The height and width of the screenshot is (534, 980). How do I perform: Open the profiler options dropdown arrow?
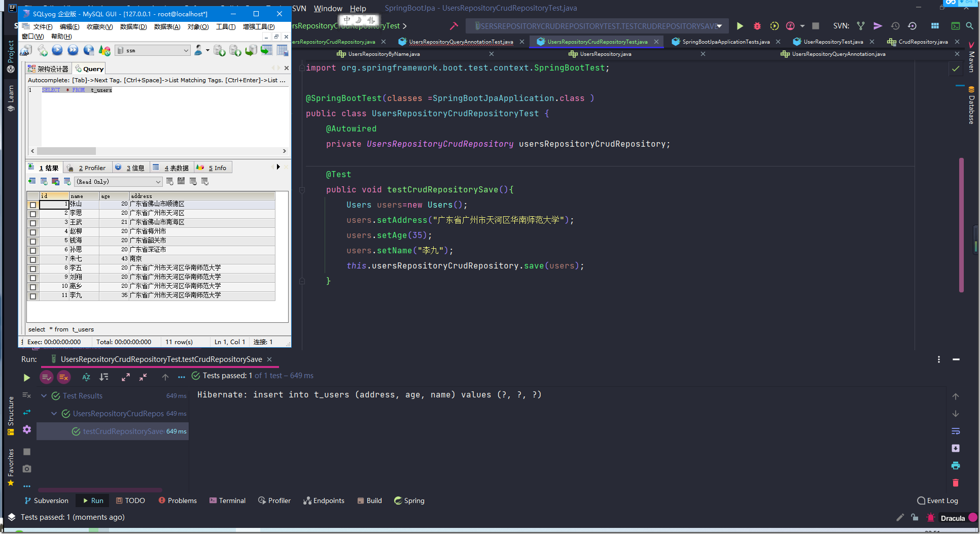[x=802, y=26]
